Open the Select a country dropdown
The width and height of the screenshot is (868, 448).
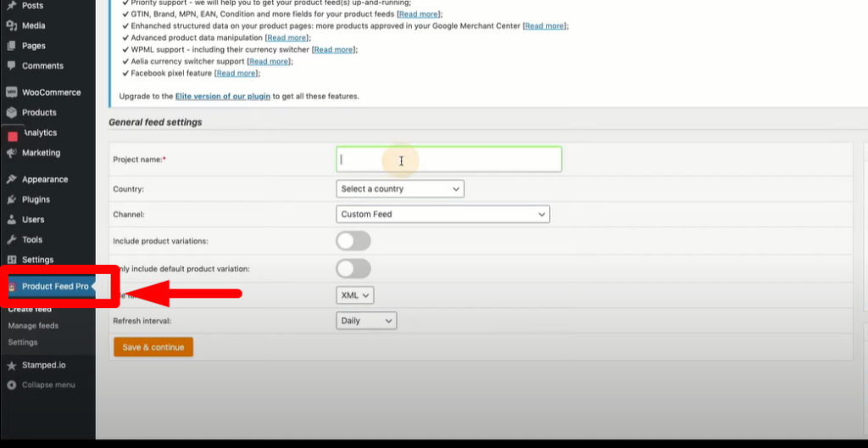(400, 188)
